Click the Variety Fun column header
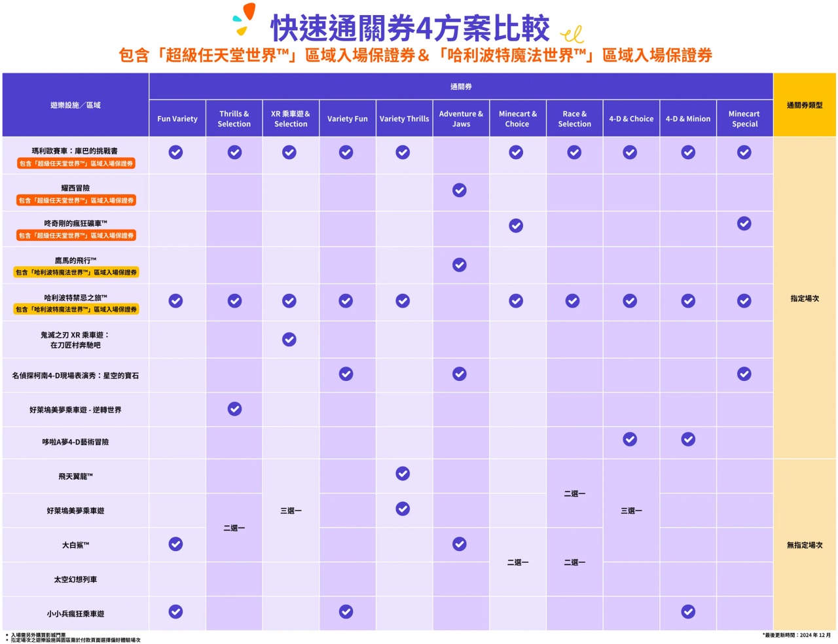 pyautogui.click(x=348, y=118)
